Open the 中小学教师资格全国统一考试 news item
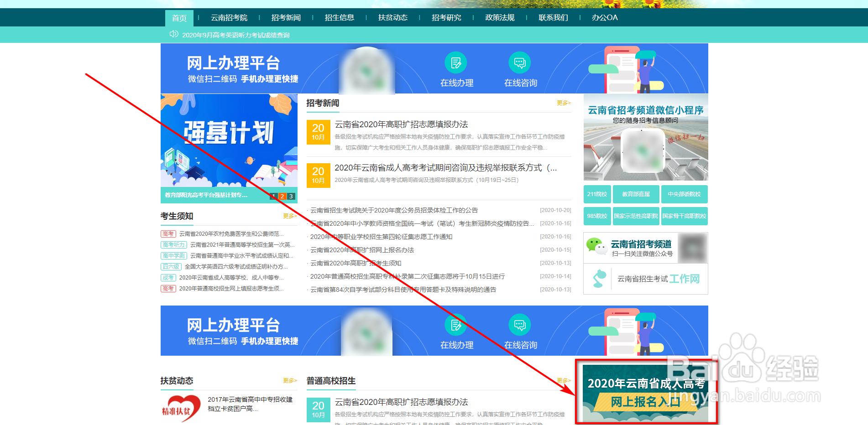 (422, 223)
